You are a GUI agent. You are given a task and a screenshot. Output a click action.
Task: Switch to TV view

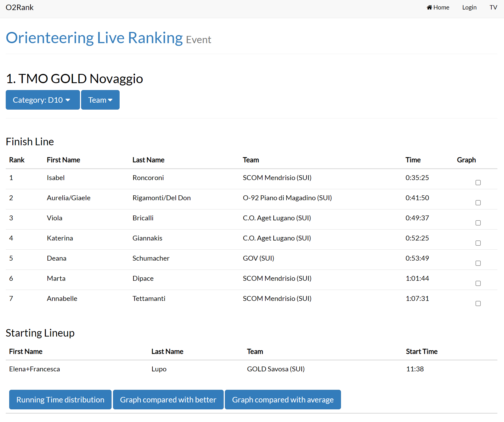493,7
